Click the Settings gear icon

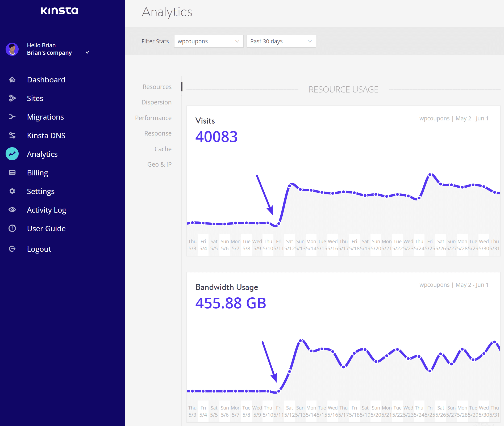(x=12, y=191)
